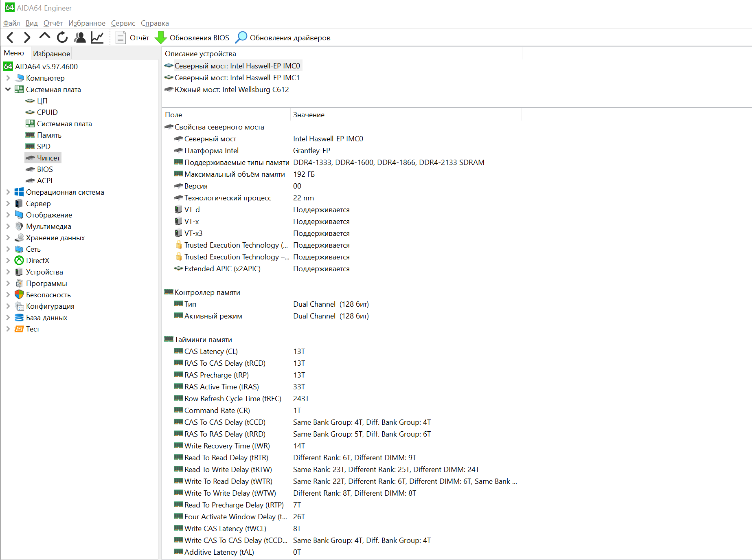This screenshot has height=560, width=752.
Task: Open Обновления драйверов
Action: click(x=283, y=38)
